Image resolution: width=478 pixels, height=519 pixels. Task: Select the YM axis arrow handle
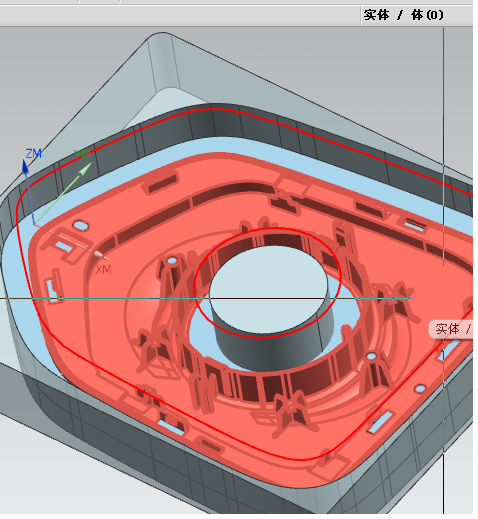(x=85, y=168)
